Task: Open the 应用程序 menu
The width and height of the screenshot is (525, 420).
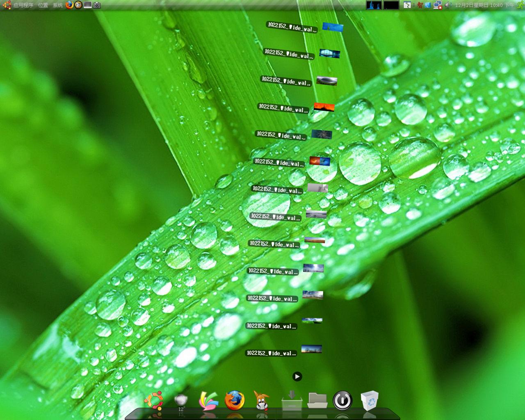Action: 23,5
